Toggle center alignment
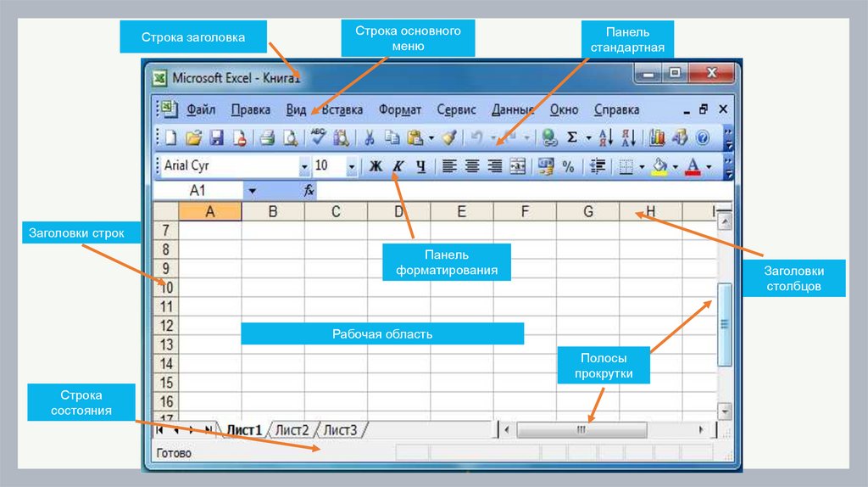The width and height of the screenshot is (868, 487). tap(471, 166)
